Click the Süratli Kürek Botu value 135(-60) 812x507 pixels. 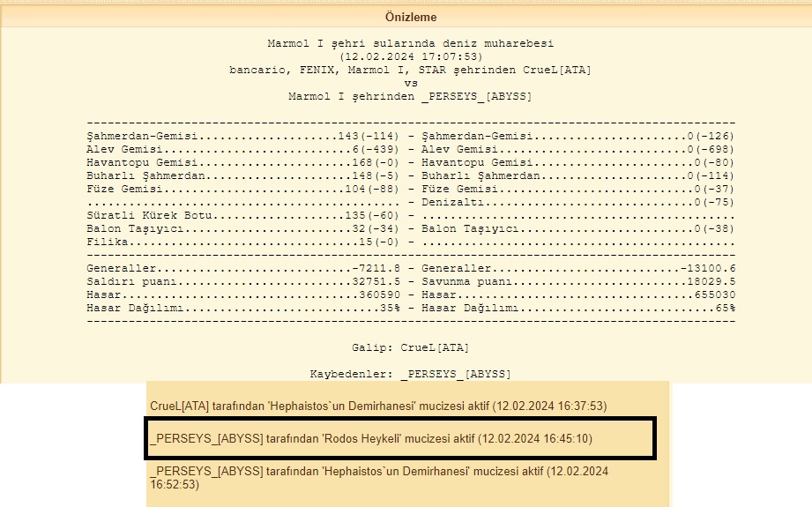372,215
